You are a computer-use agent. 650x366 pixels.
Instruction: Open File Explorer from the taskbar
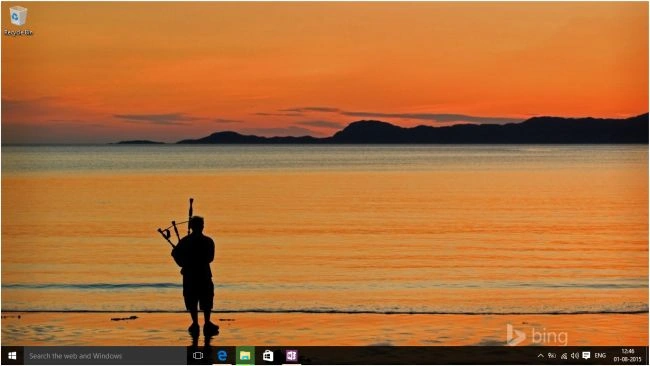click(x=245, y=356)
